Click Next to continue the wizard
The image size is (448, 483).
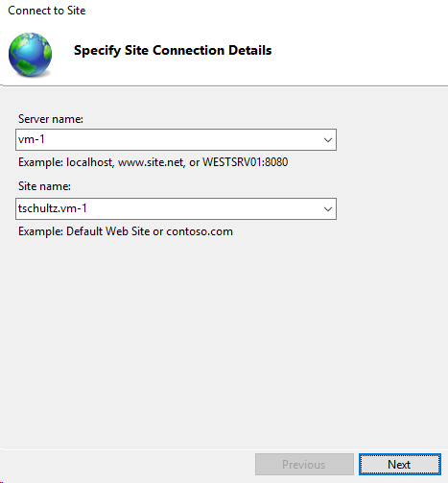(400, 464)
